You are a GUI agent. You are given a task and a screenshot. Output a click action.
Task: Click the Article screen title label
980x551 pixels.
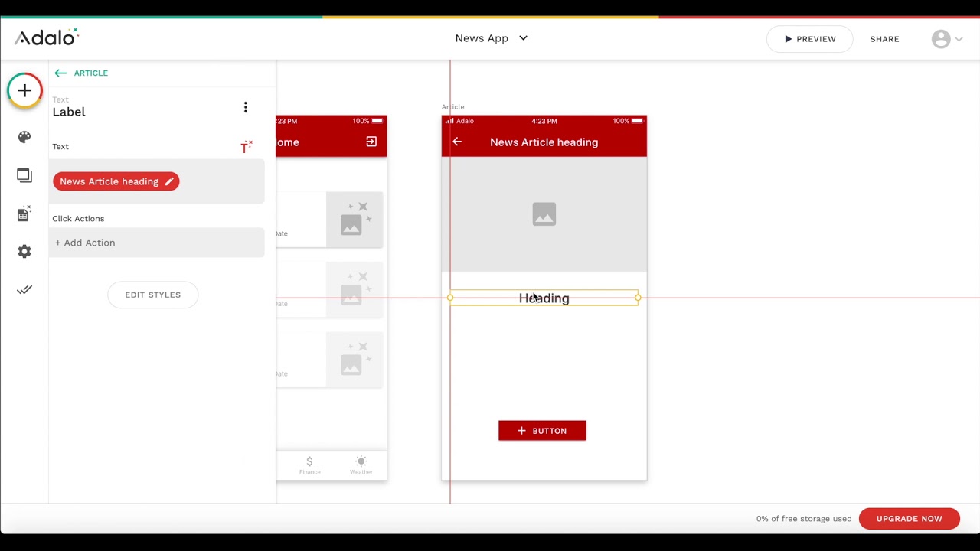[452, 107]
